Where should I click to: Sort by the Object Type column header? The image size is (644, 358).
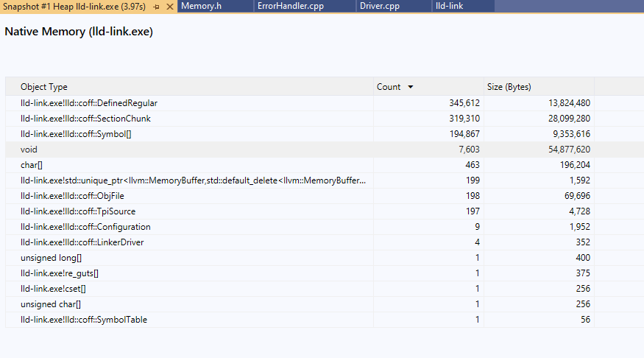pyautogui.click(x=189, y=87)
